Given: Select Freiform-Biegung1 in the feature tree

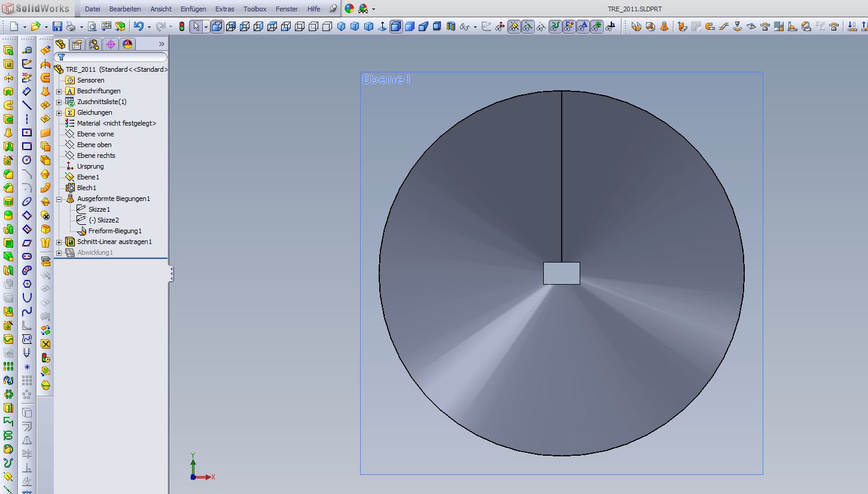Looking at the screenshot, I should point(115,231).
